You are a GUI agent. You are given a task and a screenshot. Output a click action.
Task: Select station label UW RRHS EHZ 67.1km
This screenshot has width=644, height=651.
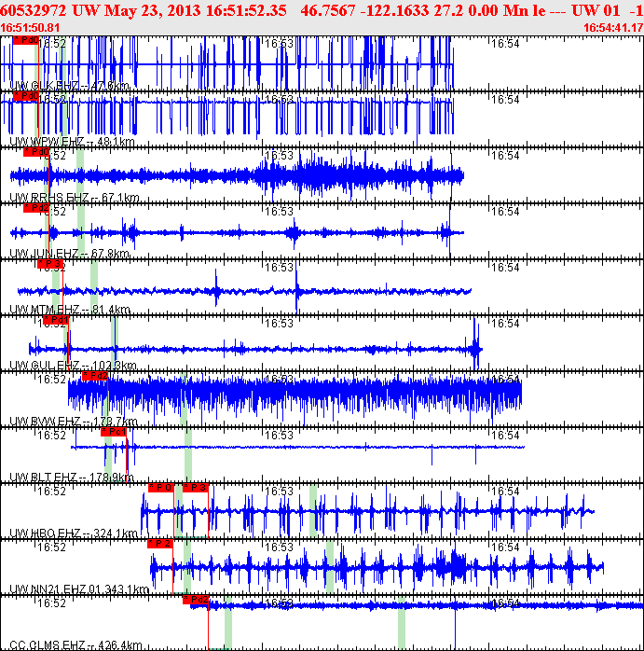click(x=75, y=198)
